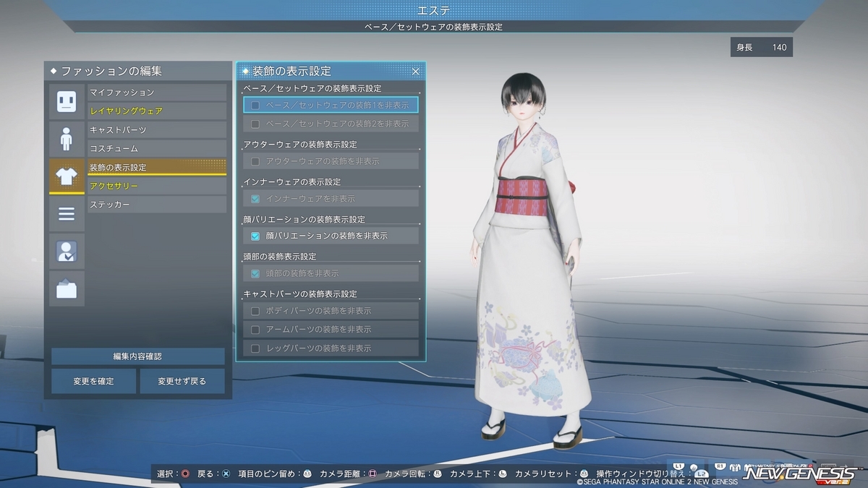Open コスチューム menu item

[157, 148]
